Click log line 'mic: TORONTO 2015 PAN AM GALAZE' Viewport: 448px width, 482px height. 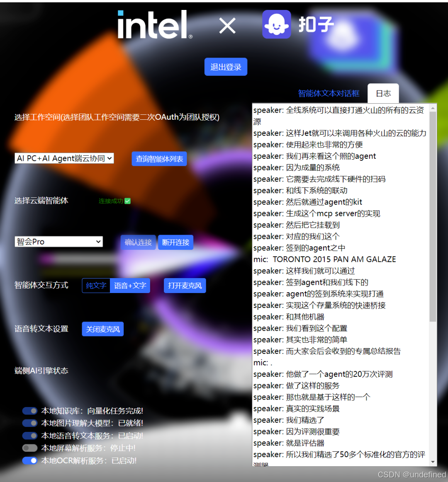325,259
